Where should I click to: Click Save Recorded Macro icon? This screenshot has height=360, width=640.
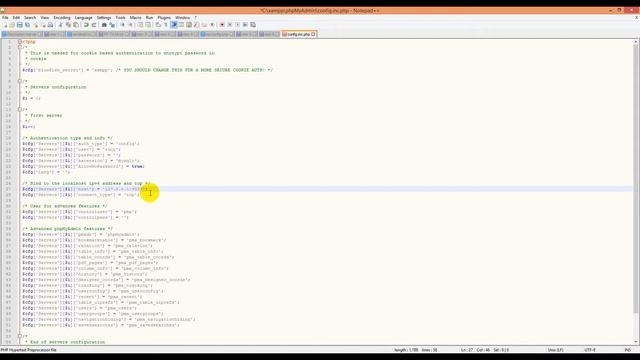tap(253, 25)
